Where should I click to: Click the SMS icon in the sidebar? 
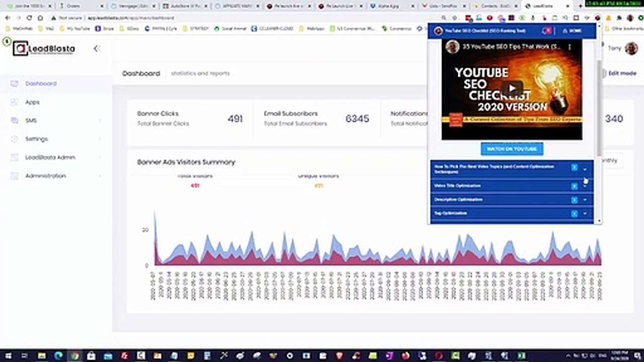point(14,121)
